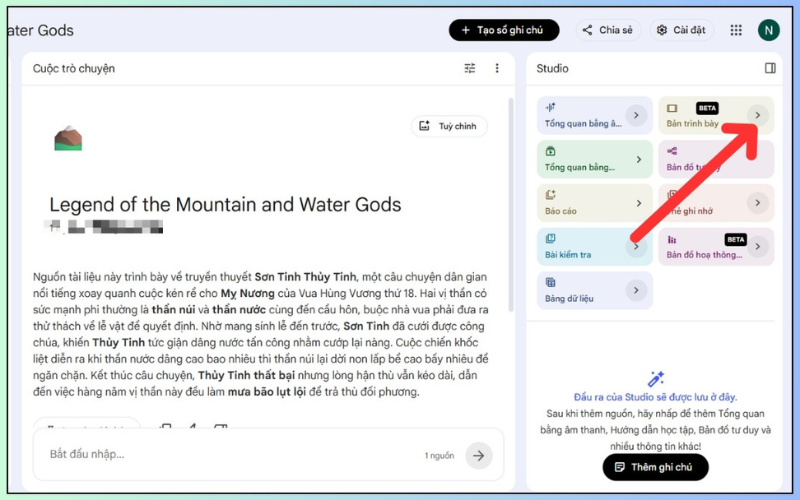The height and width of the screenshot is (500, 800).
Task: Click the mountain notebook emoji icon
Action: pyautogui.click(x=68, y=138)
